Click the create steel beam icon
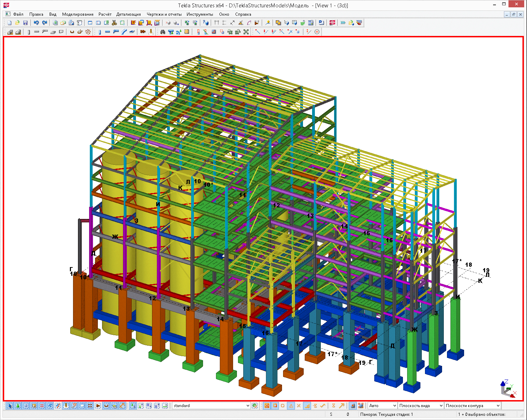Image resolution: width=527 pixels, height=420 pixels. click(x=108, y=32)
